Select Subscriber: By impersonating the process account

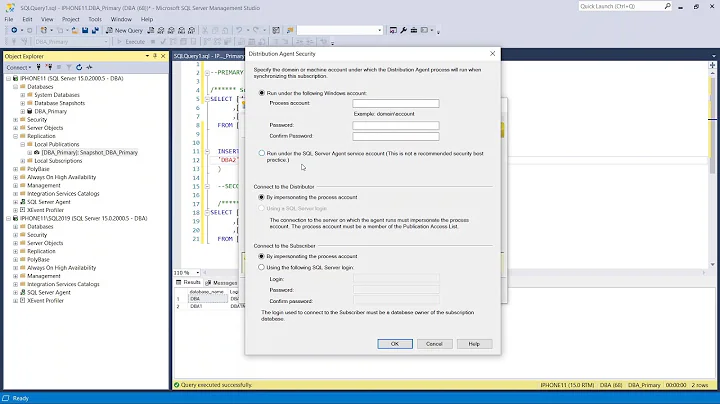point(261,257)
